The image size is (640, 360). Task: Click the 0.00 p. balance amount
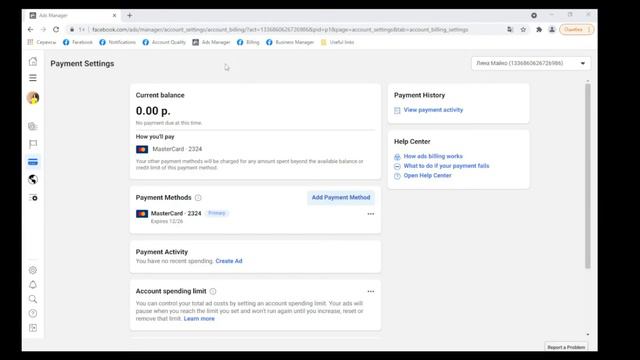click(x=153, y=111)
